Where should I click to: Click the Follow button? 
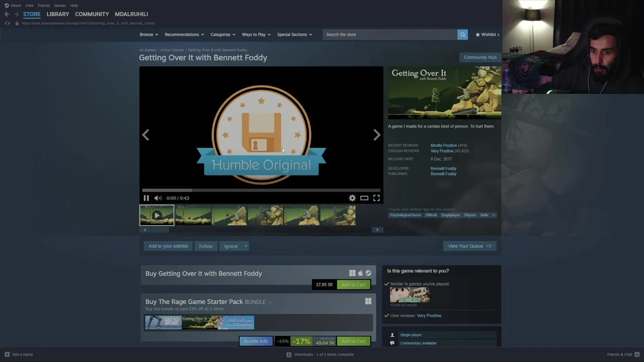click(206, 246)
